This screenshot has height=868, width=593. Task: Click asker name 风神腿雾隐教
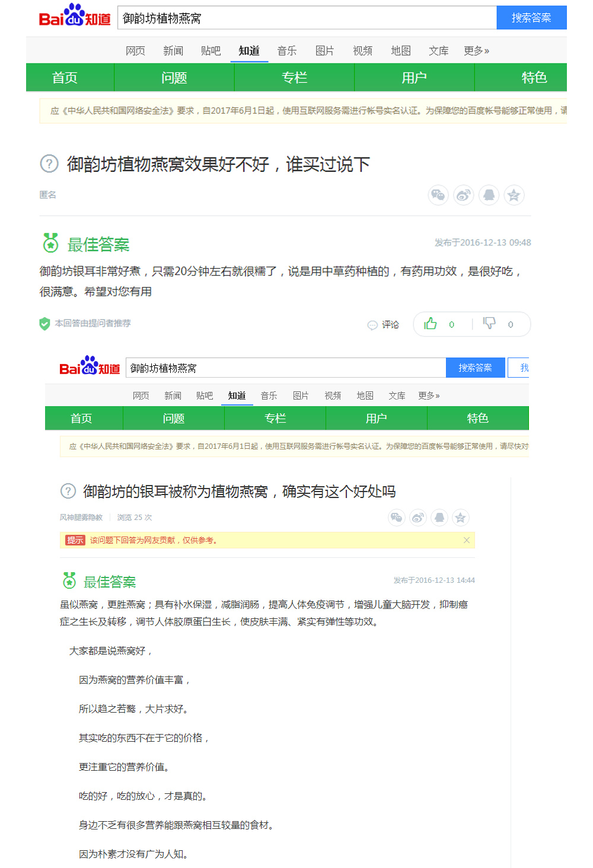pyautogui.click(x=81, y=518)
